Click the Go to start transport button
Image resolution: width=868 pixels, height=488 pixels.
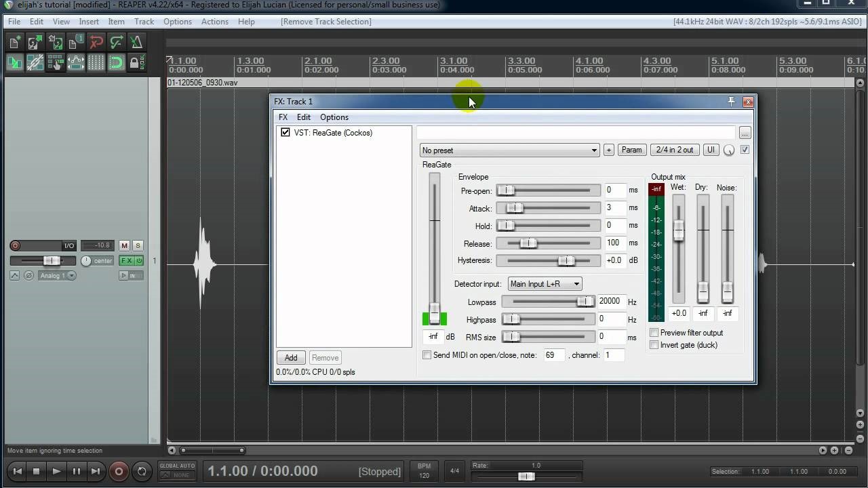[x=18, y=471]
